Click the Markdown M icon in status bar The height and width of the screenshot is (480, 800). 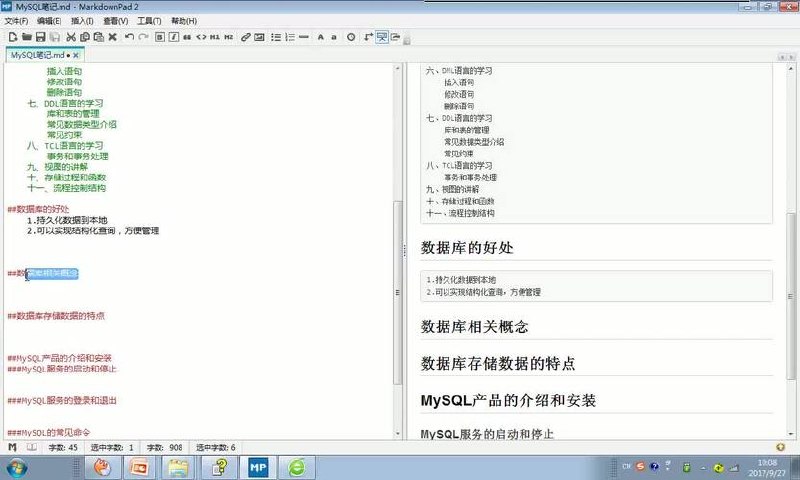(x=13, y=447)
